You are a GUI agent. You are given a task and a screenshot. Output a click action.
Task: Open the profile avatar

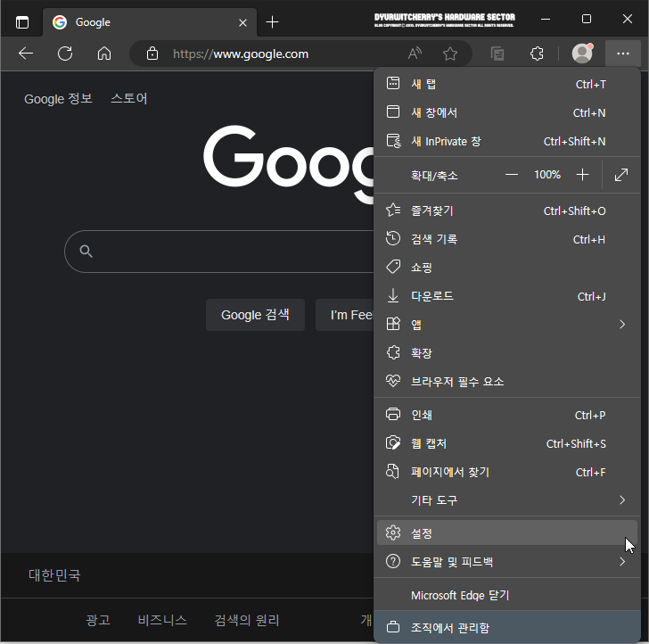tap(582, 54)
